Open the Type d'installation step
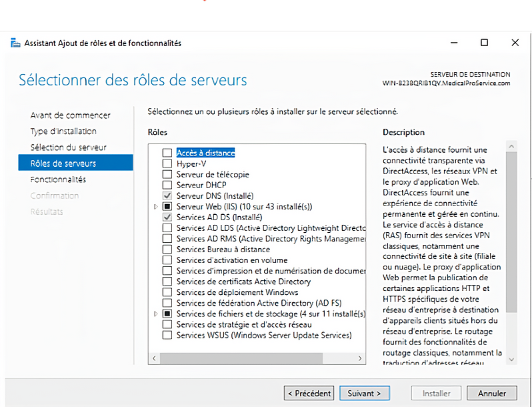Viewport: 532px width, 407px height. click(63, 131)
